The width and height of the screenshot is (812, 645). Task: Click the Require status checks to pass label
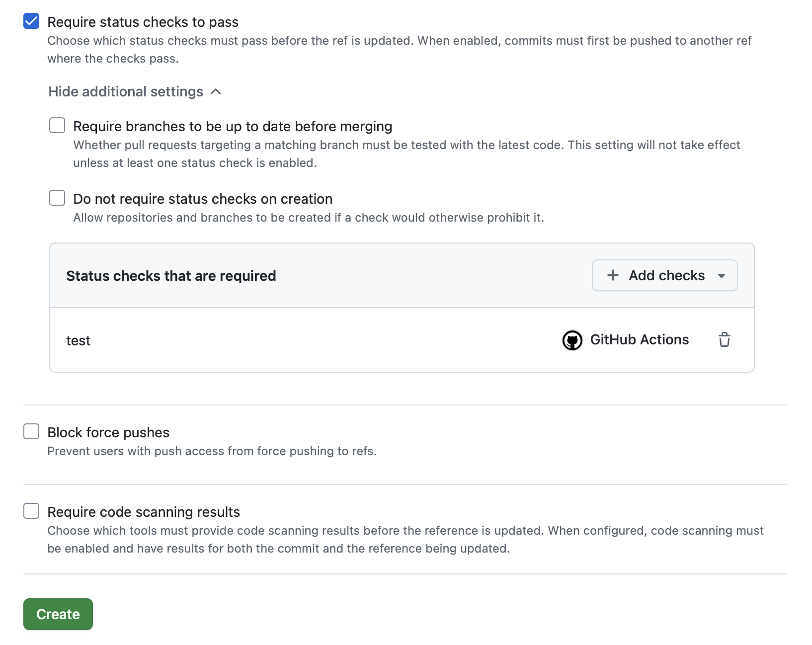coord(143,22)
